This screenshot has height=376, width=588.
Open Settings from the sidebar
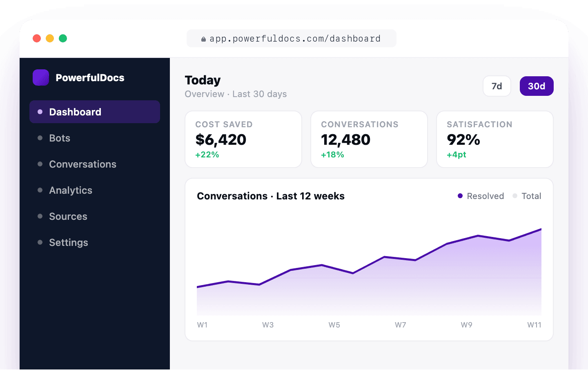point(95,242)
